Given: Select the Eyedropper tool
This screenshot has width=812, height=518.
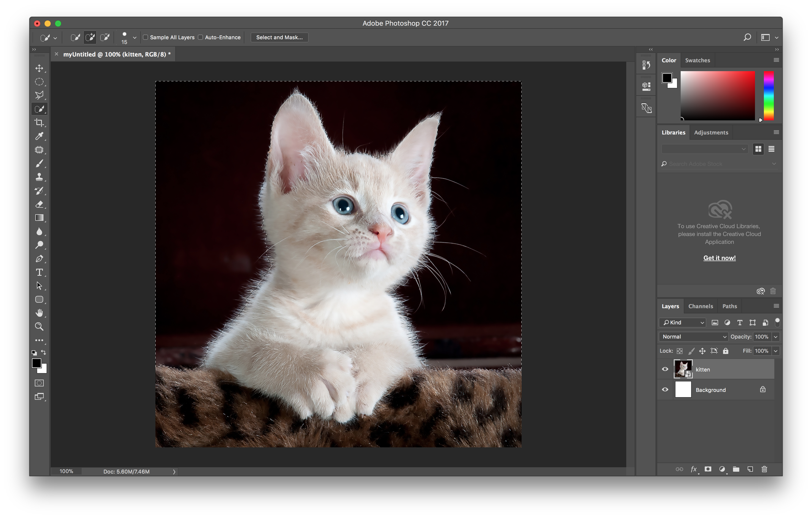Looking at the screenshot, I should (40, 136).
